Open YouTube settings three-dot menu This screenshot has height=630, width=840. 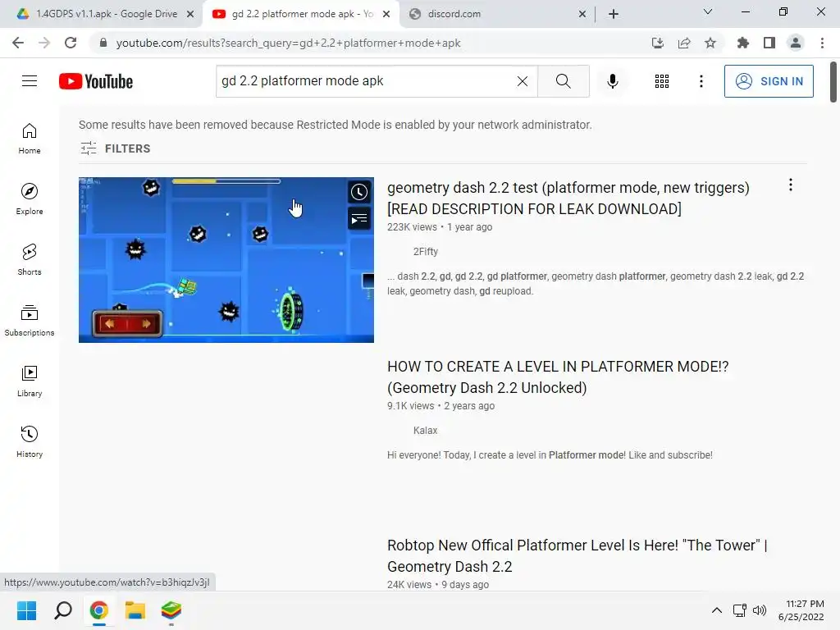(x=701, y=81)
